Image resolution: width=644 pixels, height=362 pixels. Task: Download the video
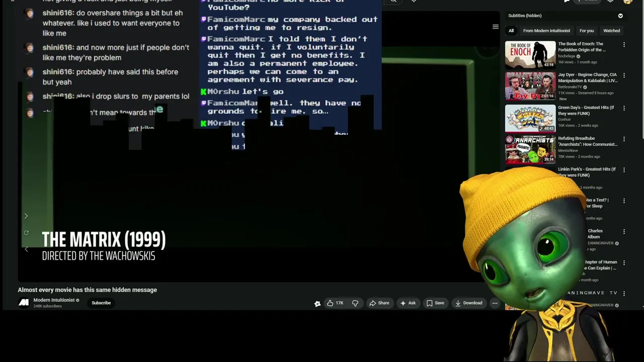click(x=468, y=303)
